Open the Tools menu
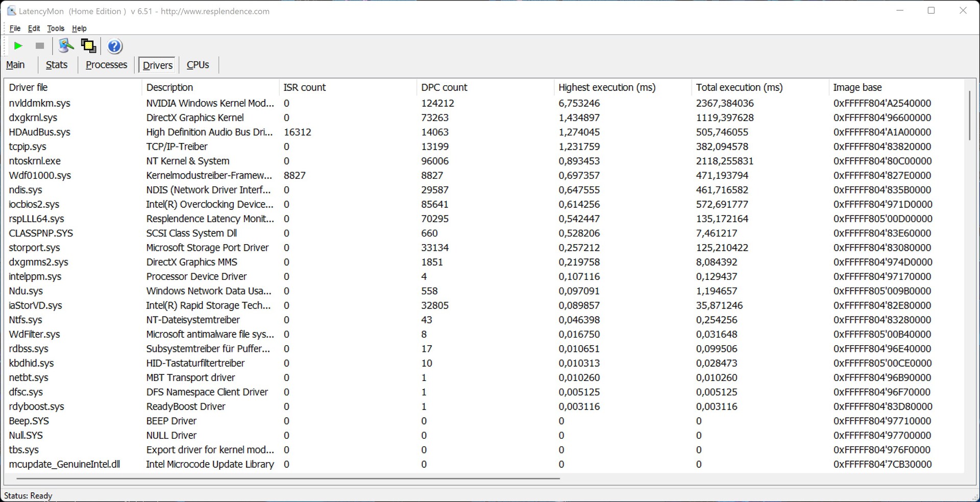Image resolution: width=980 pixels, height=502 pixels. [x=56, y=29]
